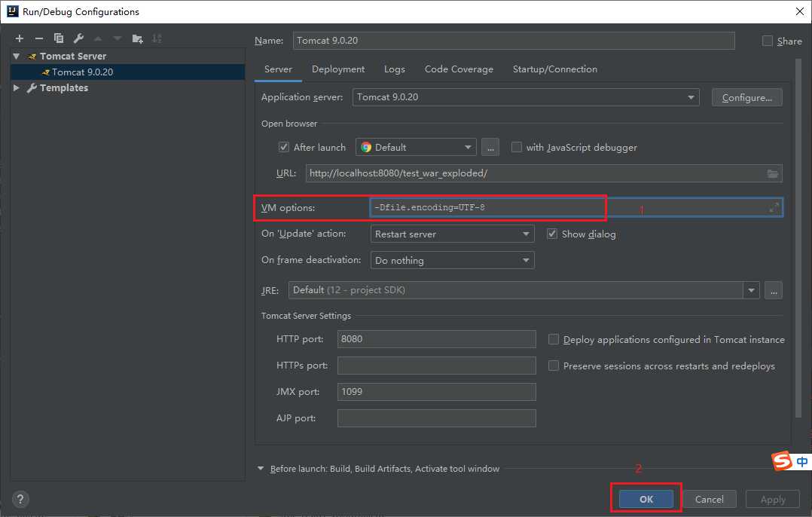Click Sogou input method tray icon
812x517 pixels.
click(781, 460)
